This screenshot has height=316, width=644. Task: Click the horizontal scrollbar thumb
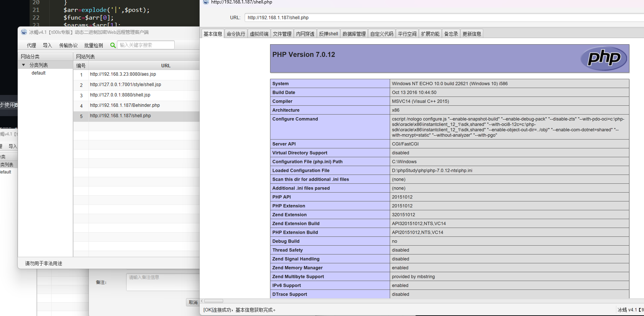pyautogui.click(x=214, y=301)
